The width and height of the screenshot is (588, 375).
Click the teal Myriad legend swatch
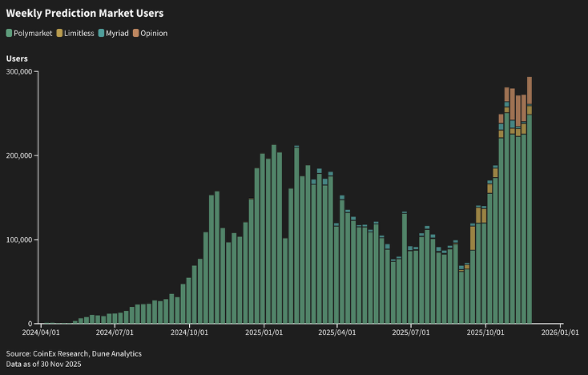(x=100, y=33)
